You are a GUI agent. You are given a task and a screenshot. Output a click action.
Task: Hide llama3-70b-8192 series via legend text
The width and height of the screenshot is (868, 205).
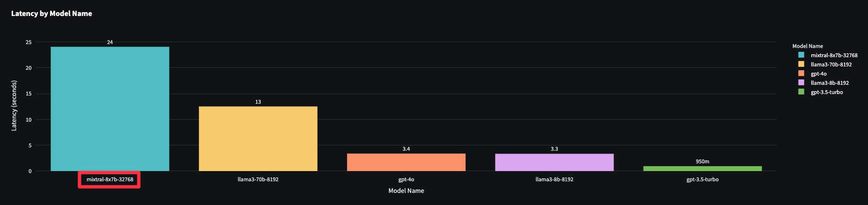[831, 64]
